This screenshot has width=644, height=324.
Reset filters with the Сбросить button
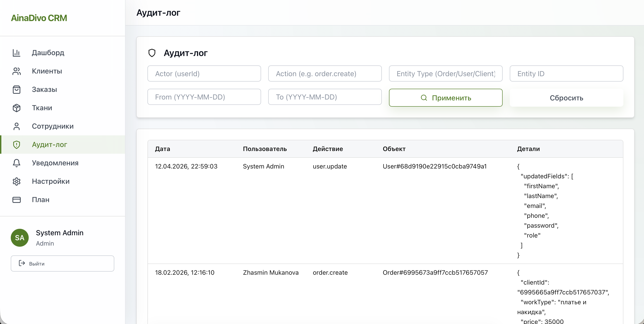point(566,98)
